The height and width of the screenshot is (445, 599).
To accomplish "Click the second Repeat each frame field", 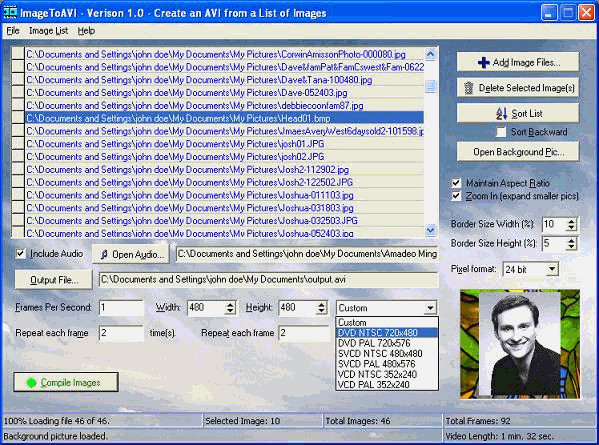I will pyautogui.click(x=304, y=333).
